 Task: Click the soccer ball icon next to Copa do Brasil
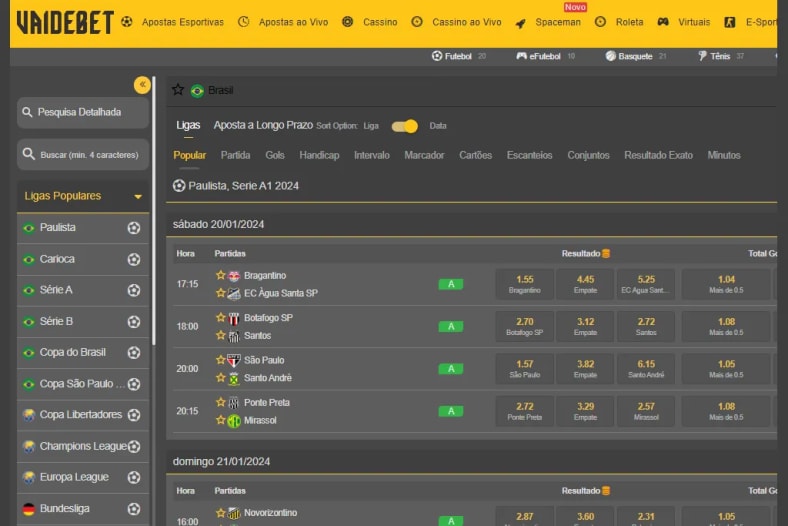click(x=134, y=353)
